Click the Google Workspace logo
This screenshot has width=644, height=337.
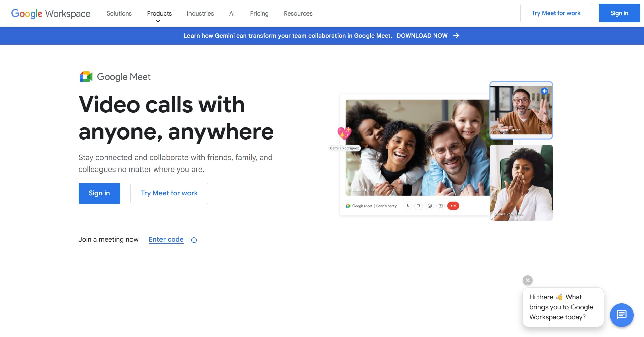(x=51, y=13)
